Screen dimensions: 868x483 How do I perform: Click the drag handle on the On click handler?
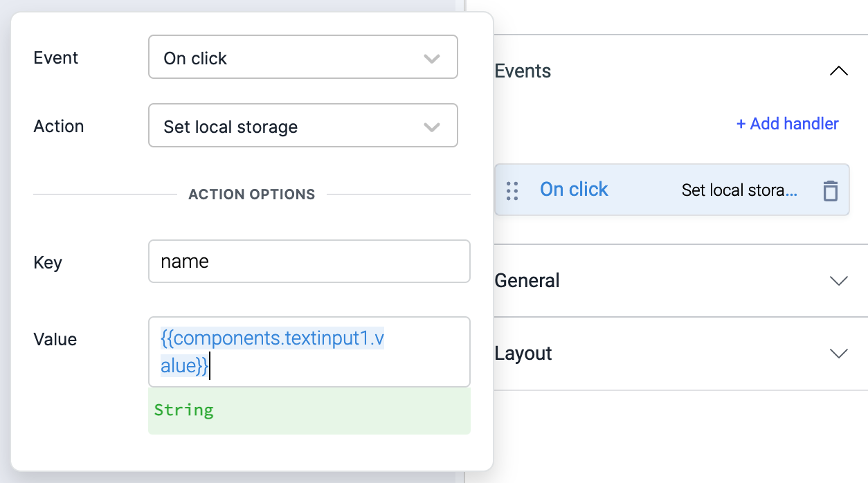pos(512,190)
